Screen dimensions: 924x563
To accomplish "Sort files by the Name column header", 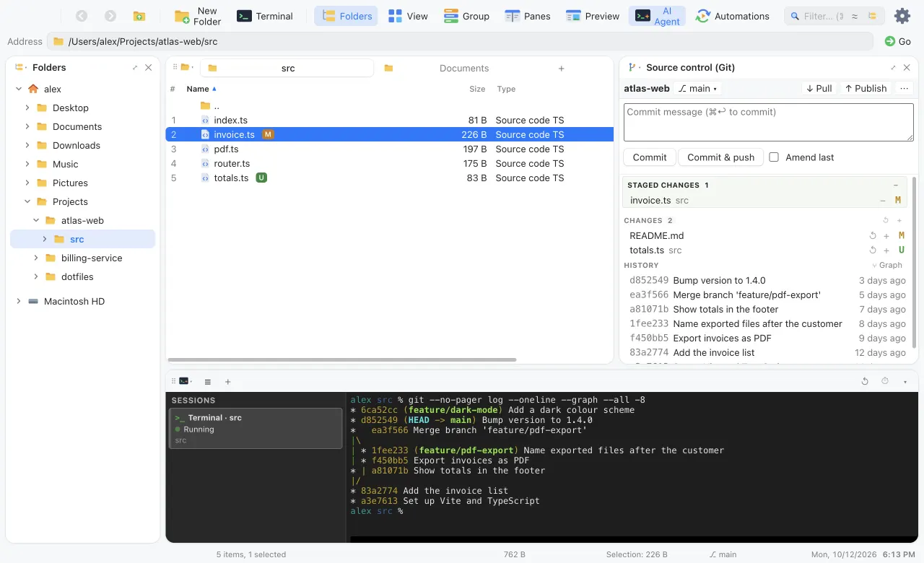I will tap(201, 89).
